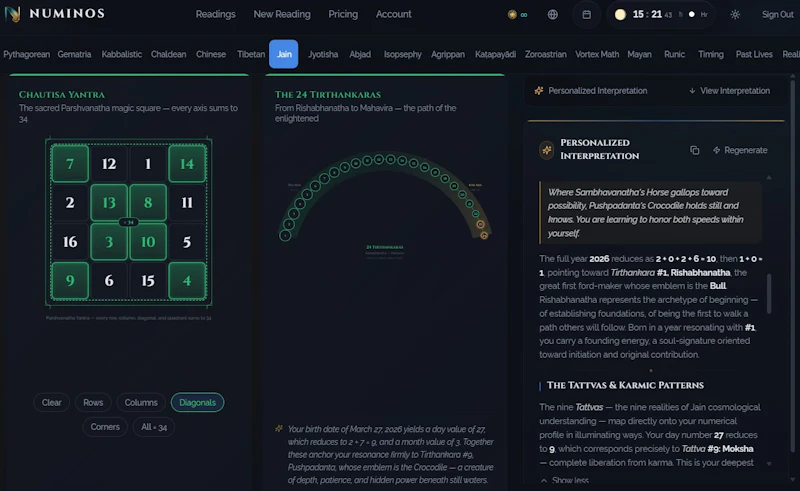Switch to the Vortex Math tab
Image resolution: width=800 pixels, height=491 pixels.
(597, 54)
